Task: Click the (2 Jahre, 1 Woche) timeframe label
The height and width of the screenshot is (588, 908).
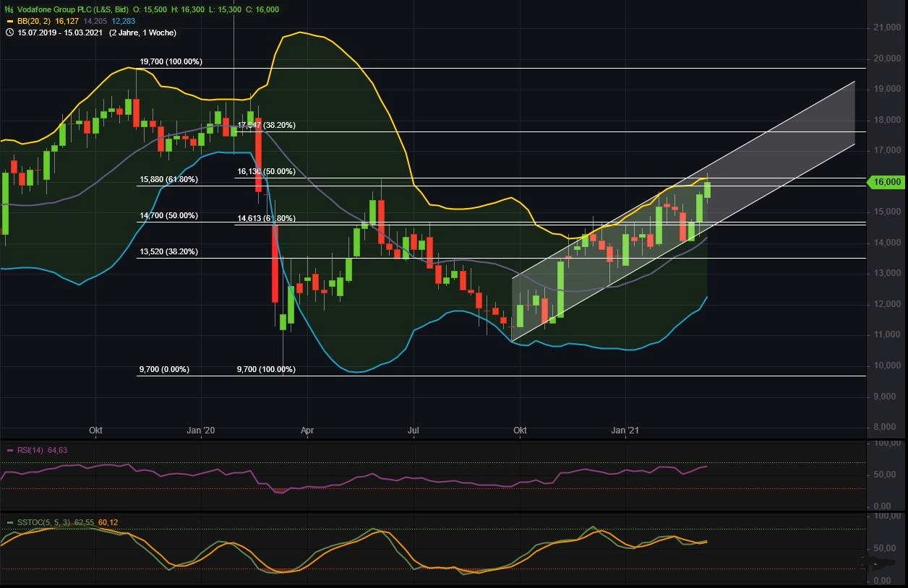Action: tap(142, 33)
